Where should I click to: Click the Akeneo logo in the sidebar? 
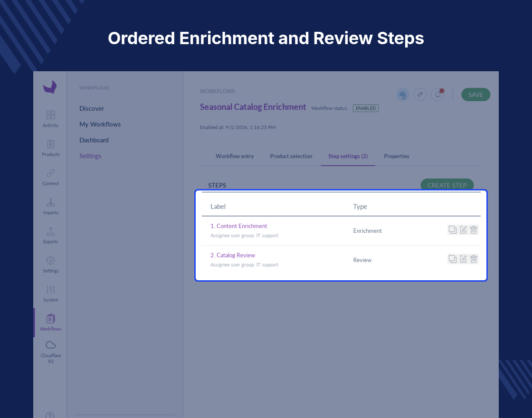click(50, 87)
